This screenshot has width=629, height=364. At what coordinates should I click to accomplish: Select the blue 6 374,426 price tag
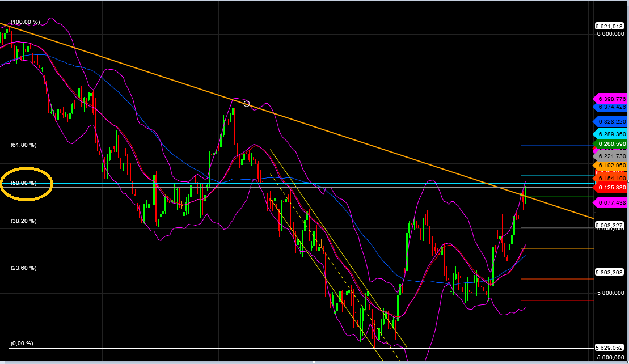[x=610, y=107]
